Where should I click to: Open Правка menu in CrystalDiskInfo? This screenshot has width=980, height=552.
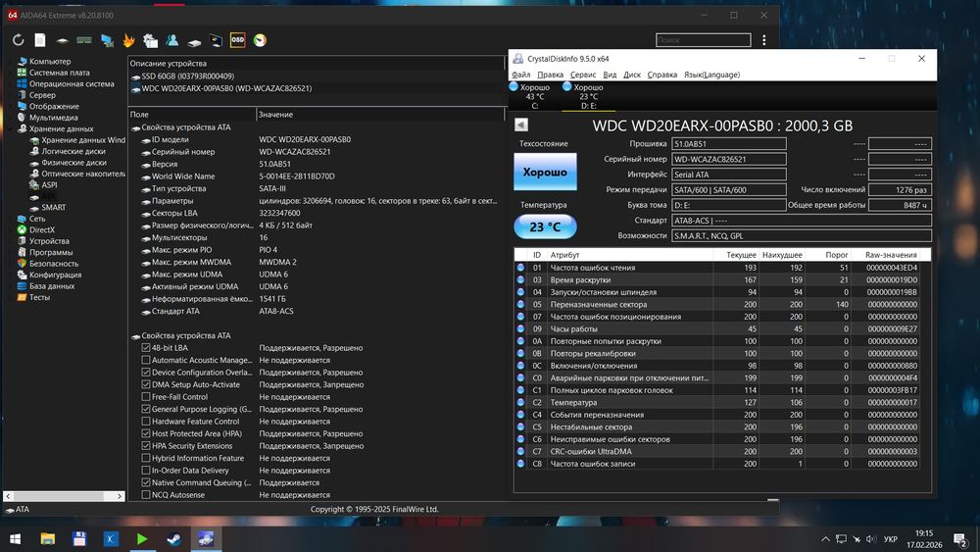pos(550,75)
